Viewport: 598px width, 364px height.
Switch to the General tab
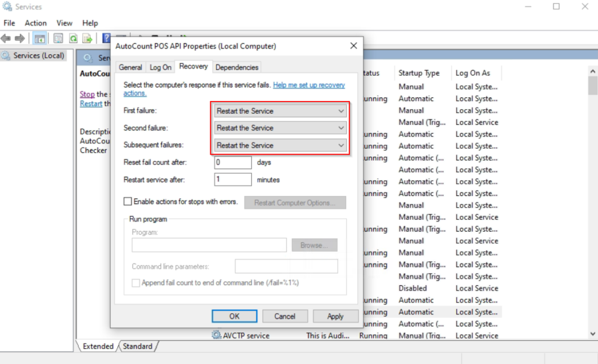pyautogui.click(x=130, y=68)
